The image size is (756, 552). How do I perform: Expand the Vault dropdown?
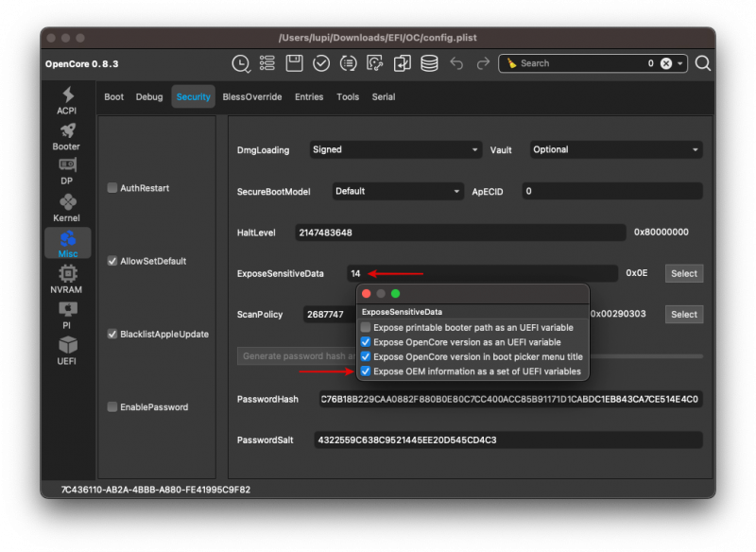(614, 149)
